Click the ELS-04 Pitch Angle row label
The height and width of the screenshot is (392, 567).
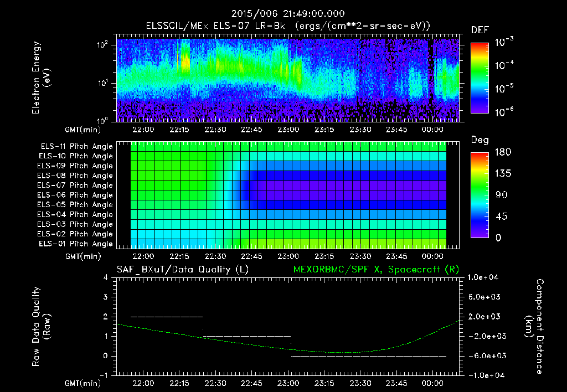click(x=75, y=214)
